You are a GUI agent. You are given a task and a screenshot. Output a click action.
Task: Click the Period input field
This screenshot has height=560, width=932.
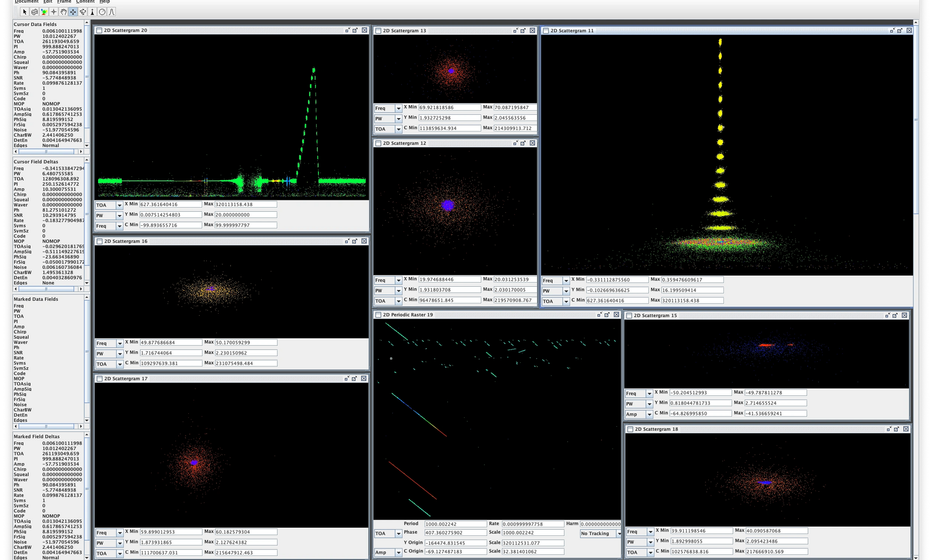455,524
